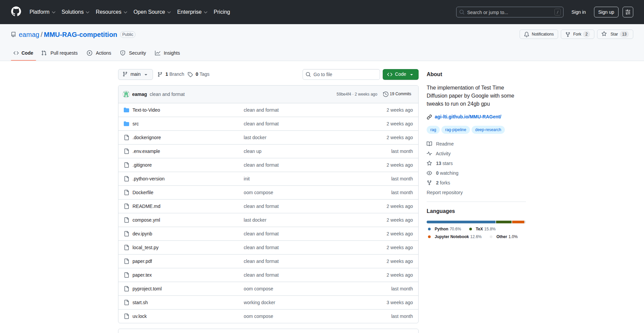The image size is (644, 333).
Task: Click the Sign up button
Action: point(606,12)
